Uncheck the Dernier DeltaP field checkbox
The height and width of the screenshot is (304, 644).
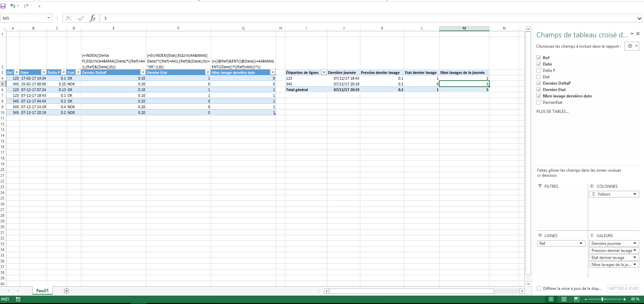point(539,83)
